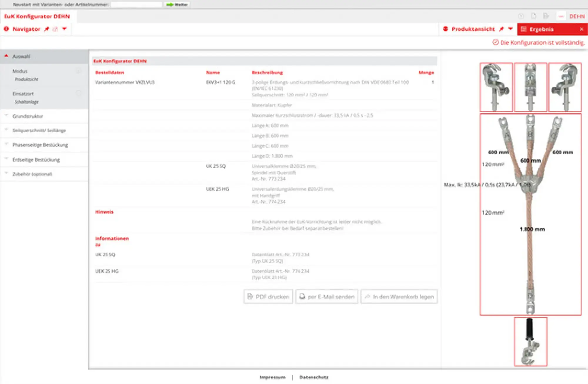Open the Datenschutz footer link
588x384 pixels.
click(x=314, y=377)
